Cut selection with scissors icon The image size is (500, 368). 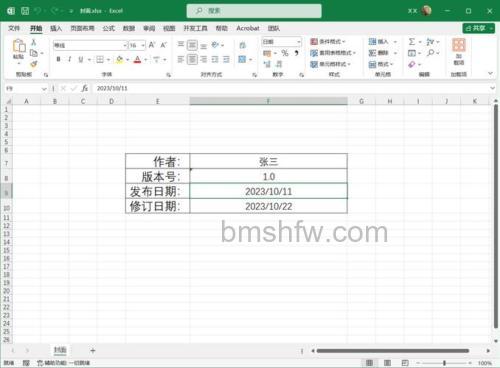(34, 42)
